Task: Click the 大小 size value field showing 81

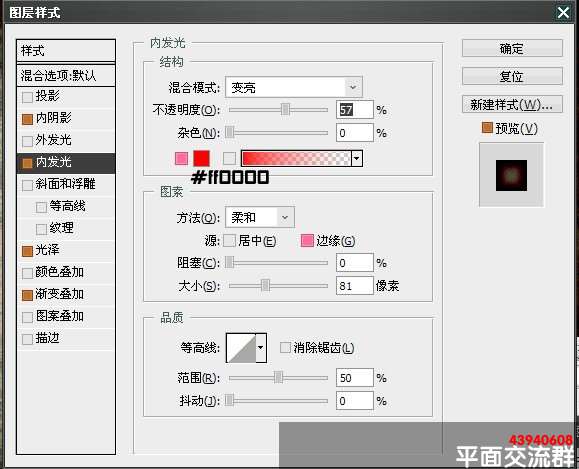Action: click(x=354, y=286)
